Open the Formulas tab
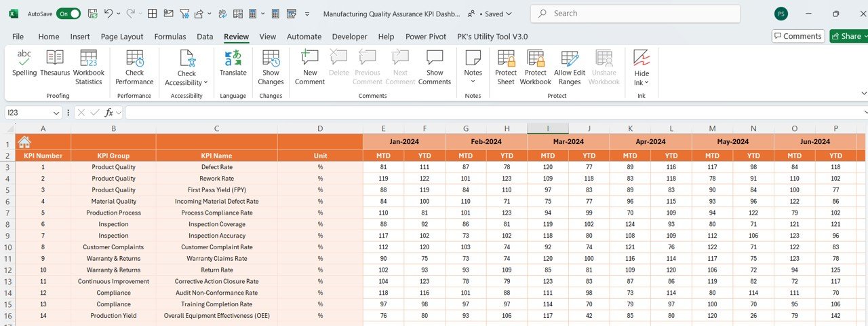This screenshot has height=326, width=868. tap(170, 37)
